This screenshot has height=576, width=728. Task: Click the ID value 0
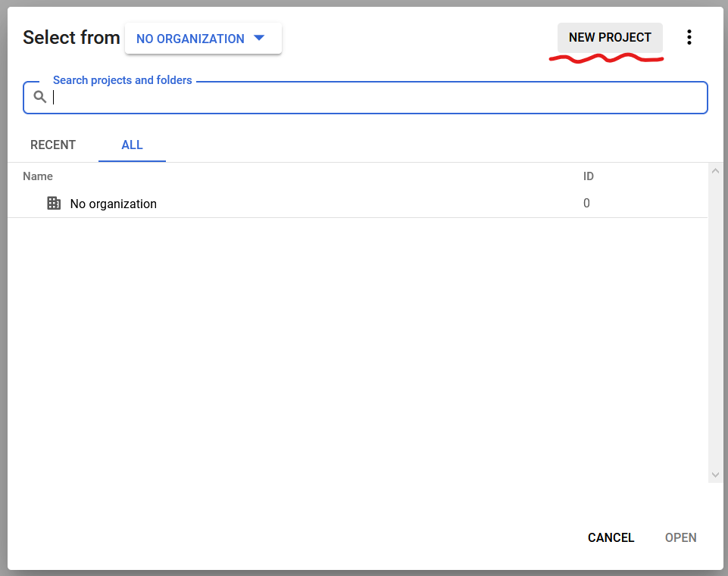pyautogui.click(x=586, y=203)
